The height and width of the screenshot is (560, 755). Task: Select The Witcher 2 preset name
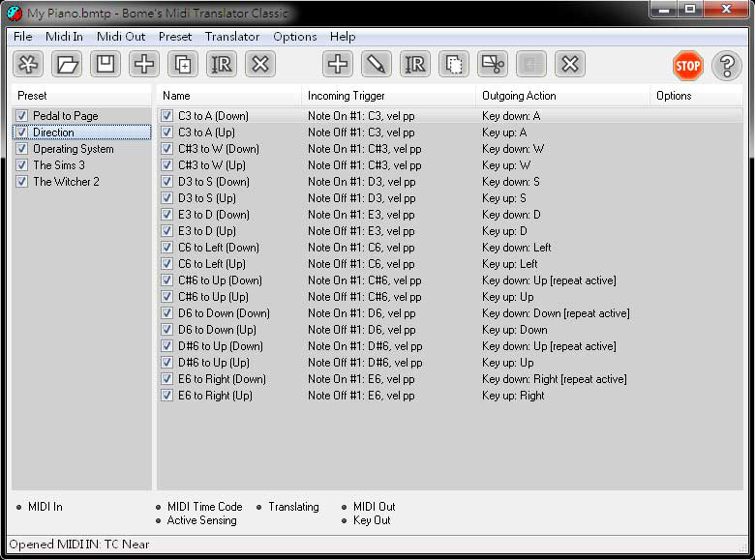66,182
